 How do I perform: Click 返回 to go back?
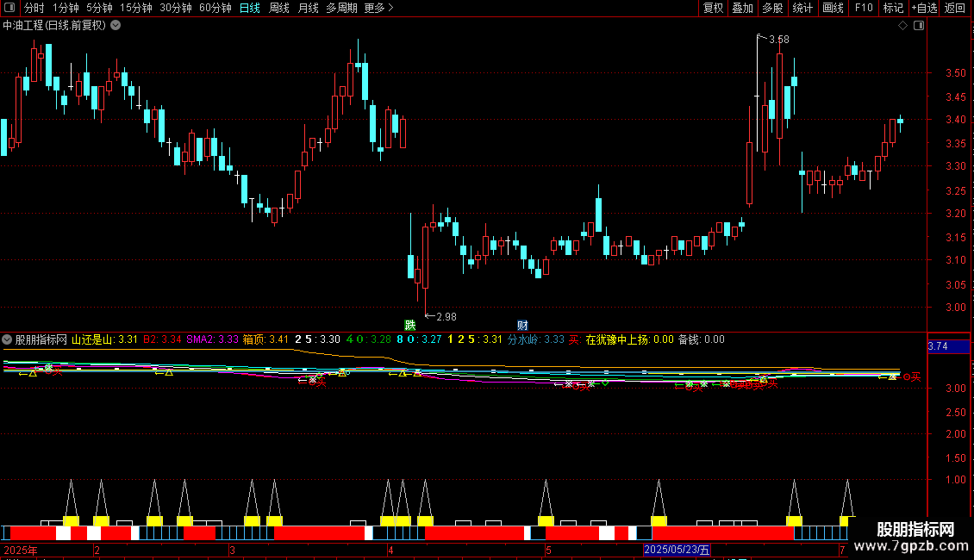pyautogui.click(x=955, y=8)
